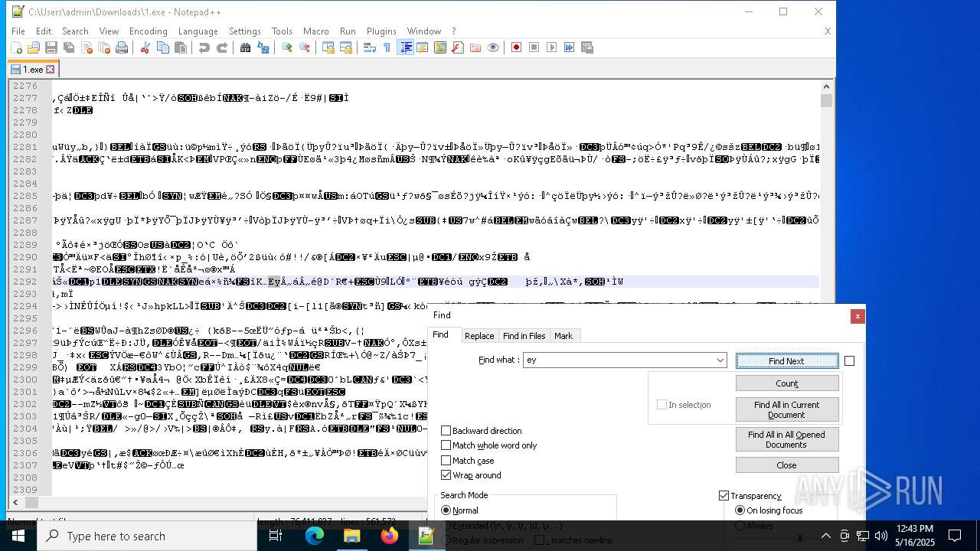Switch to the Mark tab
This screenshot has height=551, width=980.
point(563,336)
